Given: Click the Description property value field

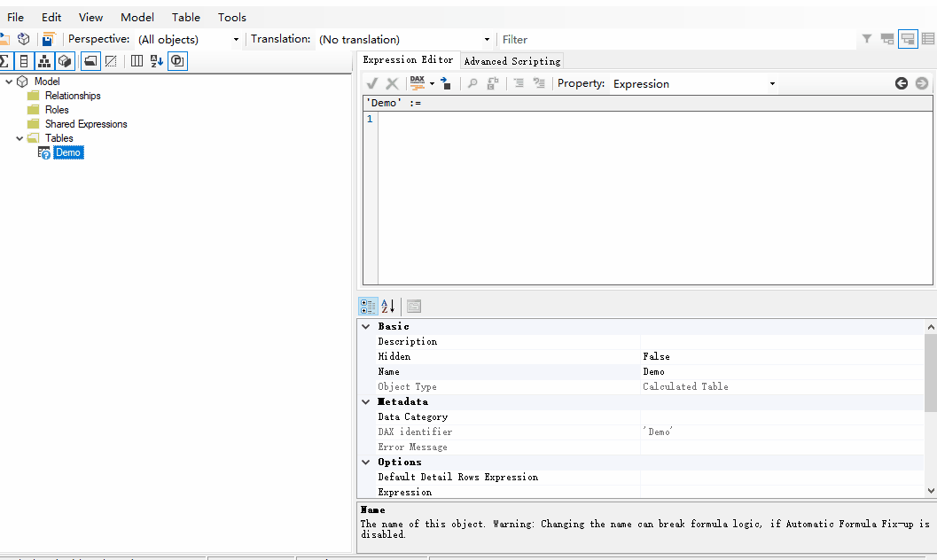Looking at the screenshot, I should click(782, 341).
